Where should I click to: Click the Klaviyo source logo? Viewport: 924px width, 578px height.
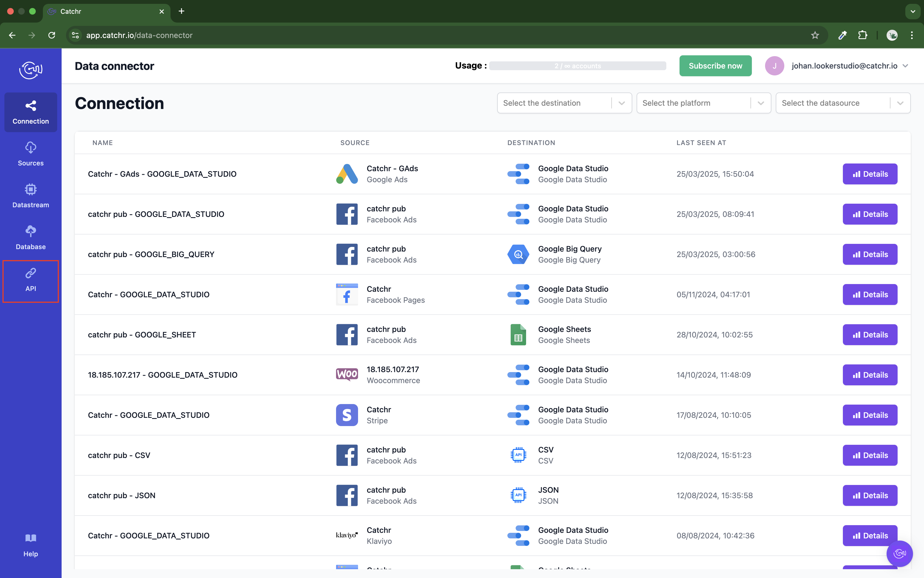point(347,535)
